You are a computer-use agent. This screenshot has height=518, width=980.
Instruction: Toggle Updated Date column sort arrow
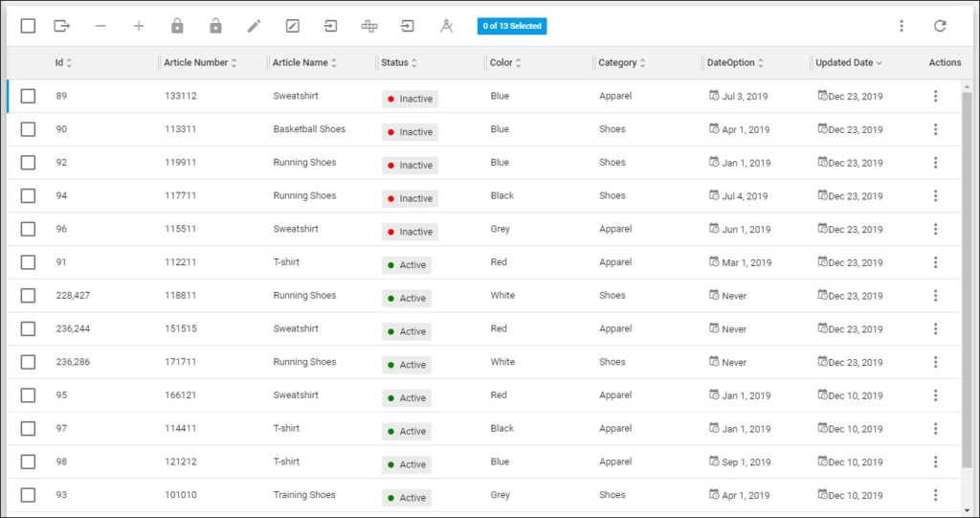tap(880, 63)
